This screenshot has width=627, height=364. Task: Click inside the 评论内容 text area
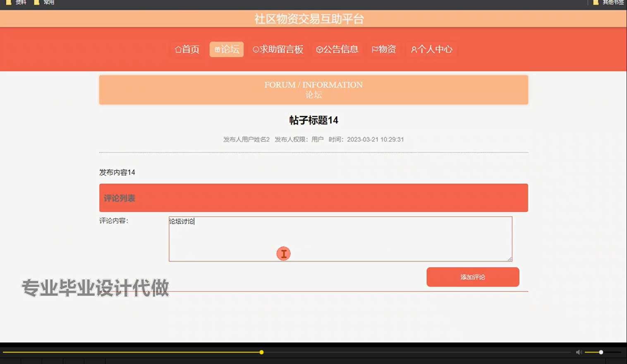tap(340, 238)
